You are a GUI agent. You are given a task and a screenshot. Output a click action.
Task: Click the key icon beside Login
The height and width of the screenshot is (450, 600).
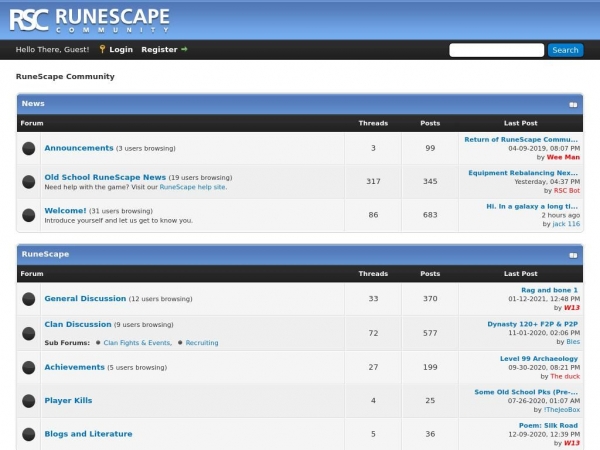pyautogui.click(x=102, y=49)
